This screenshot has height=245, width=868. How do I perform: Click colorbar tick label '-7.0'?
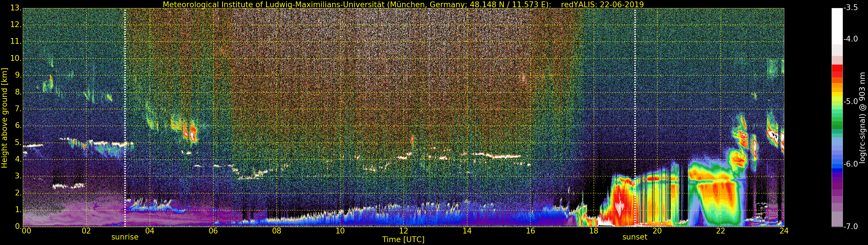[x=851, y=227]
